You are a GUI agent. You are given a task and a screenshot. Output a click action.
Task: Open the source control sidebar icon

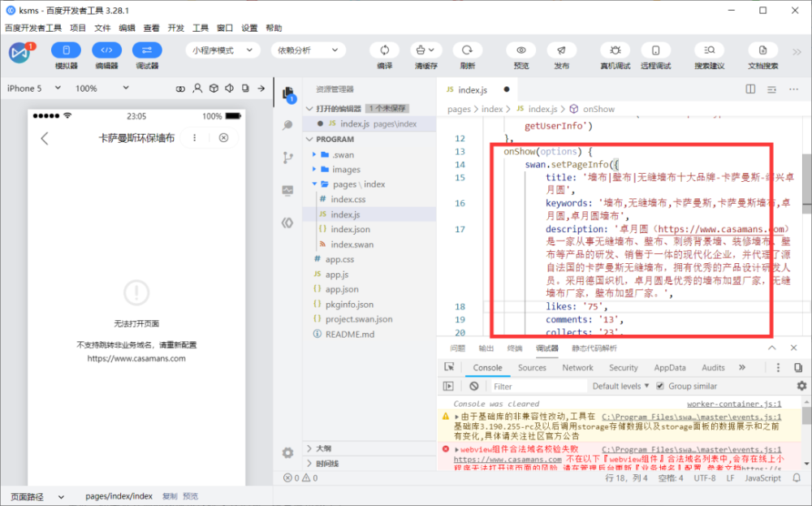(288, 158)
